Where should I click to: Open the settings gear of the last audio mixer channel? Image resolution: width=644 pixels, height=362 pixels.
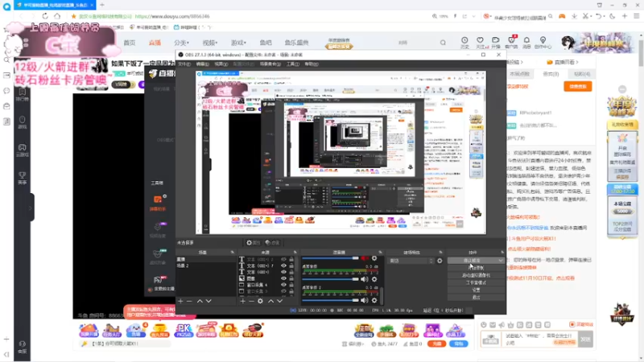click(374, 300)
